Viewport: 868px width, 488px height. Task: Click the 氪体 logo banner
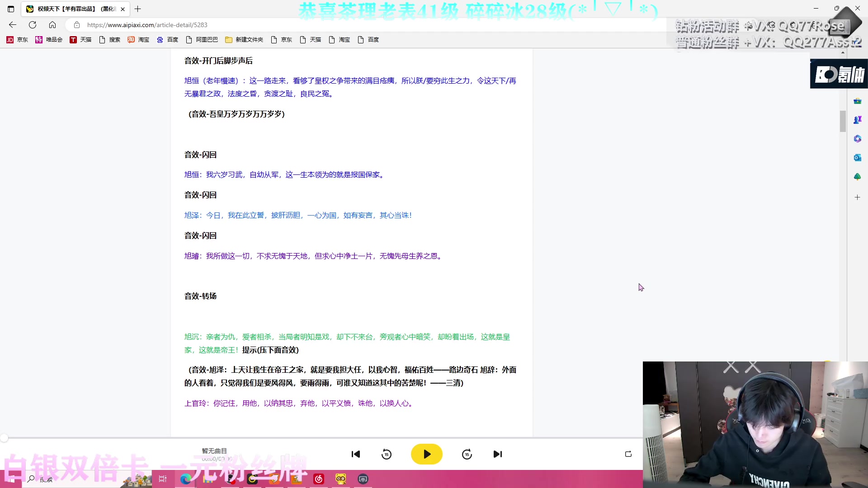[x=839, y=74]
